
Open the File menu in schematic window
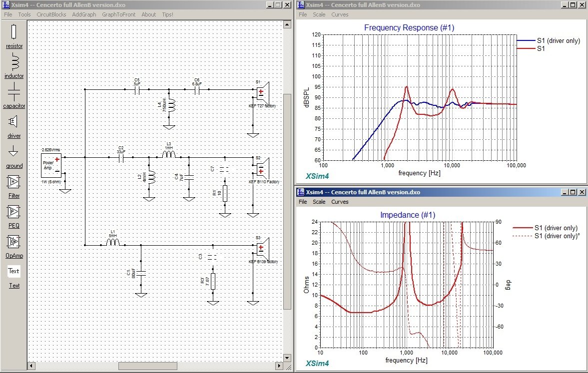pos(8,14)
